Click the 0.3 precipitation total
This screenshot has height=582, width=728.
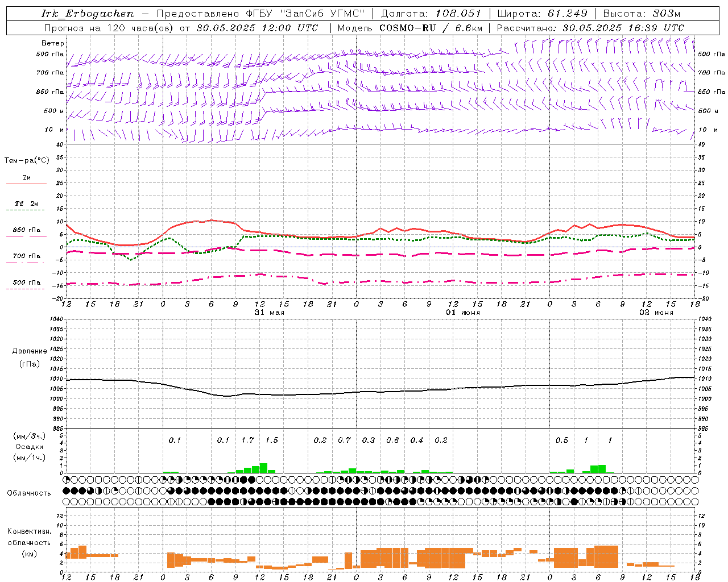(x=369, y=440)
